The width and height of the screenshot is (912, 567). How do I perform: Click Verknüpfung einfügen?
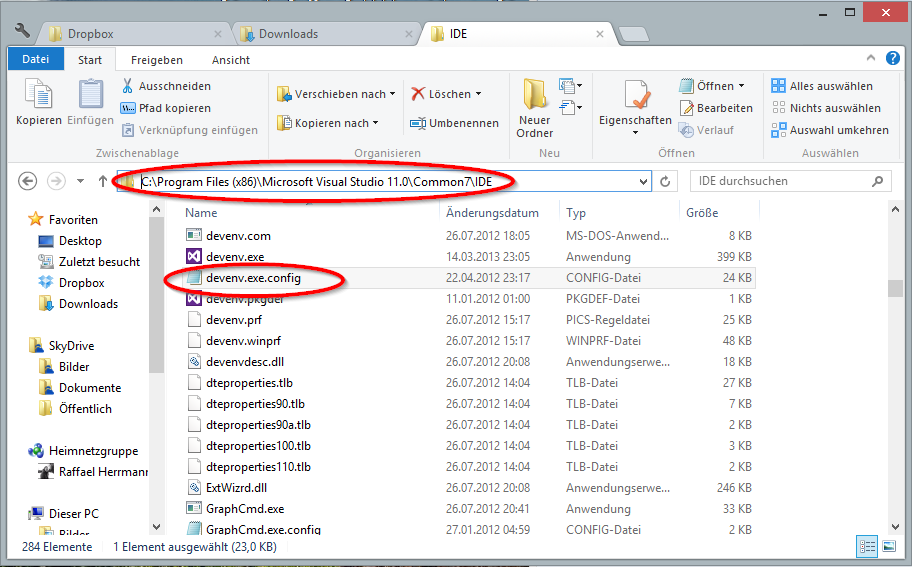[190, 130]
